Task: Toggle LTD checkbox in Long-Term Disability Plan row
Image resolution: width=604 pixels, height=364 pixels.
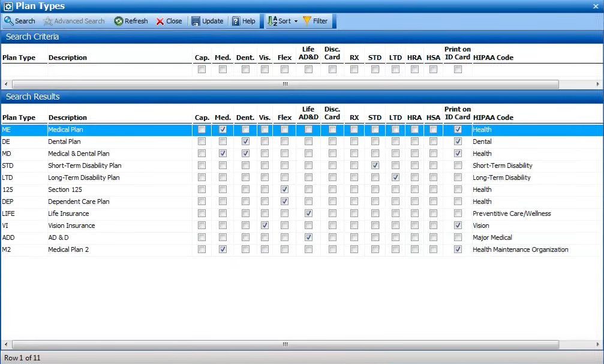Action: 395,177
